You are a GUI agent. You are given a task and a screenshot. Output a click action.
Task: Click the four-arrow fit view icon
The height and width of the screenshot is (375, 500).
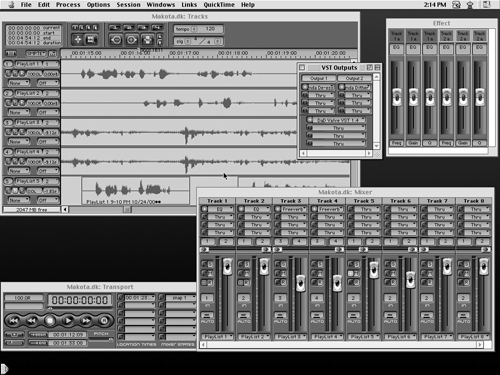point(147,40)
